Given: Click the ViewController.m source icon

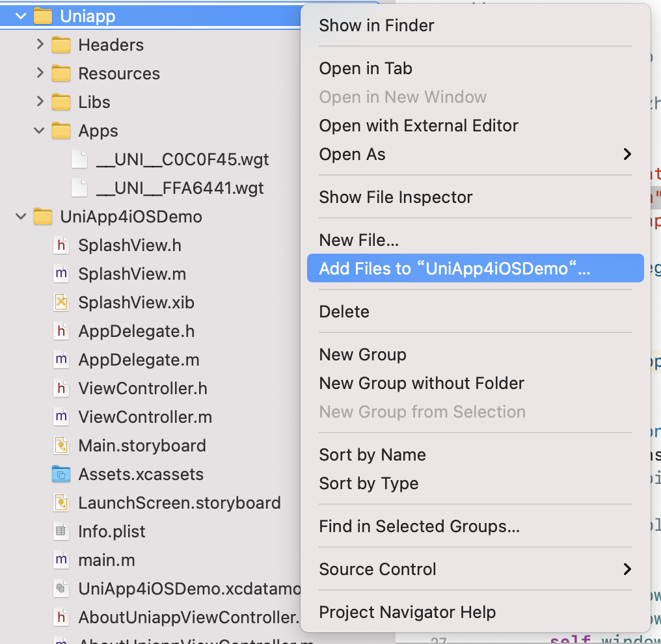Looking at the screenshot, I should point(61,417).
